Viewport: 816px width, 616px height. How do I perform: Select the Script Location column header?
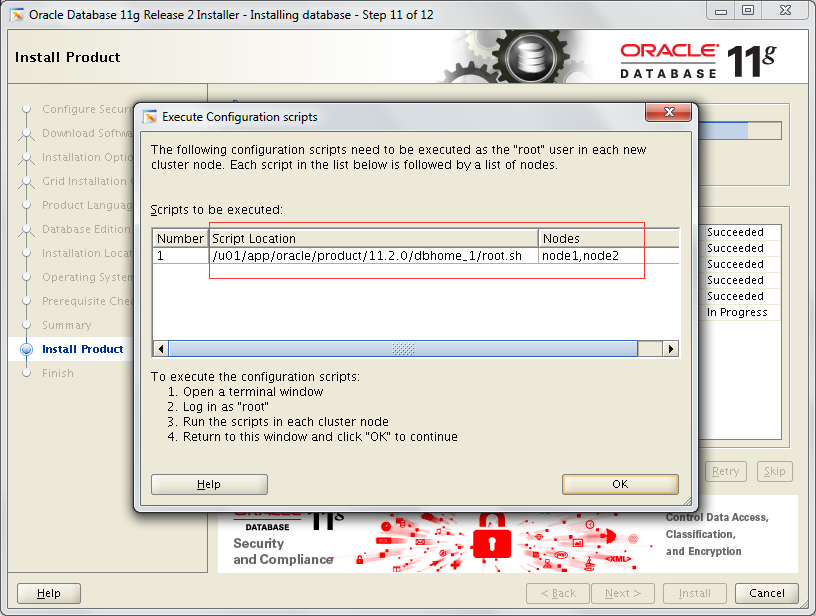(x=373, y=239)
